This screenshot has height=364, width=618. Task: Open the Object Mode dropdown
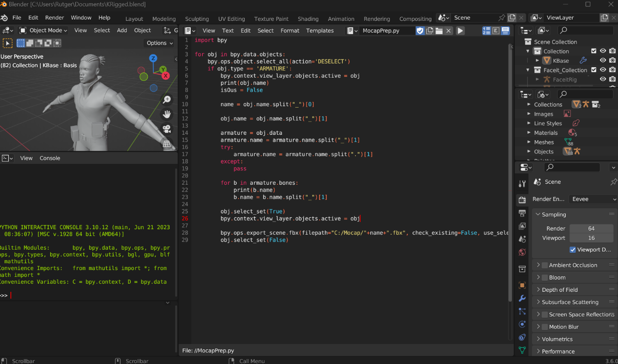coord(43,30)
